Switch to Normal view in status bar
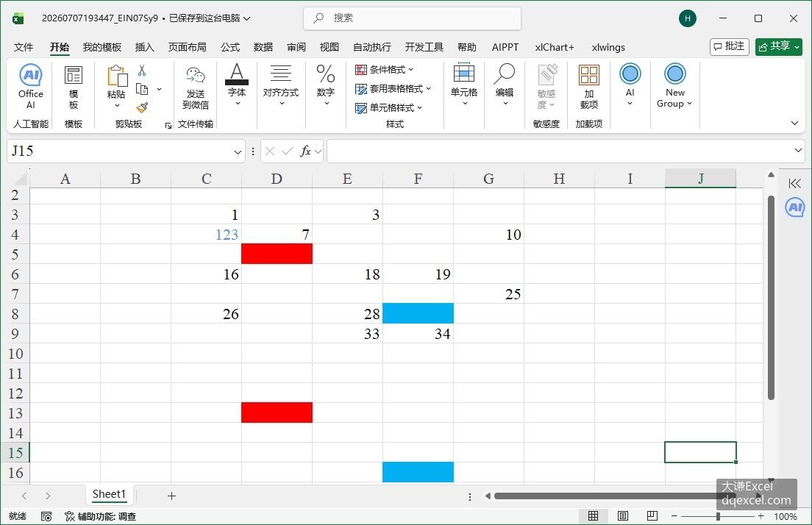 pos(593,515)
